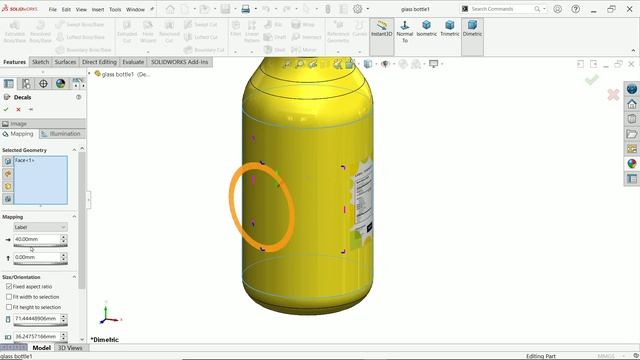Click the 40.00mm horizontal location field
Viewport: 640px width, 360px height.
(x=37, y=239)
